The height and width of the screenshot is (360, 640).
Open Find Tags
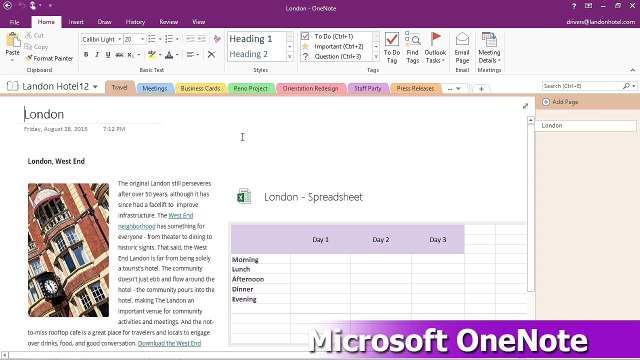(413, 48)
